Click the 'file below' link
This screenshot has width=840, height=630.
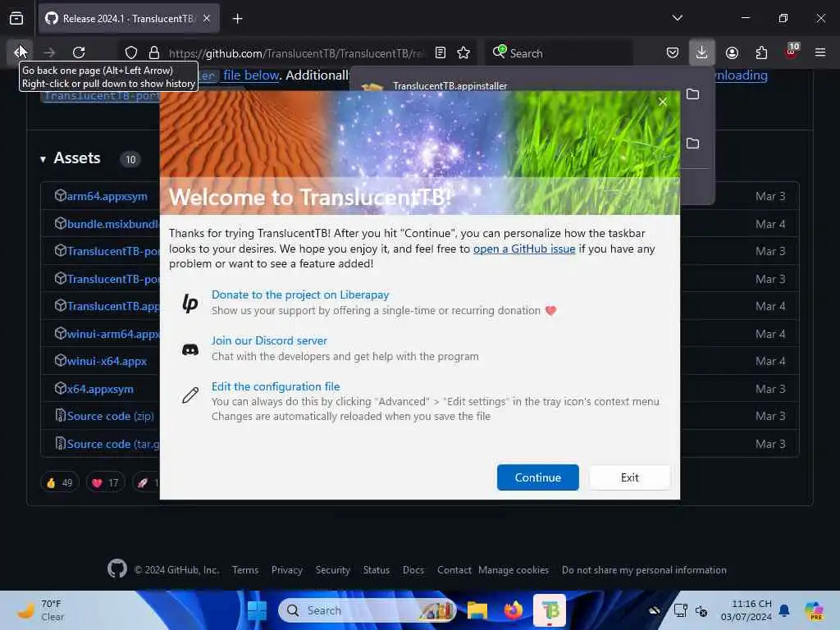251,75
